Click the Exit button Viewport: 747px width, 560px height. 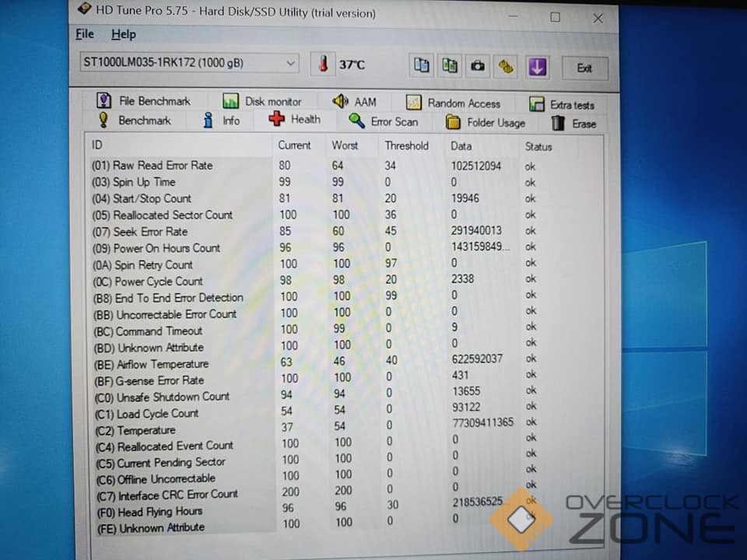[x=584, y=68]
